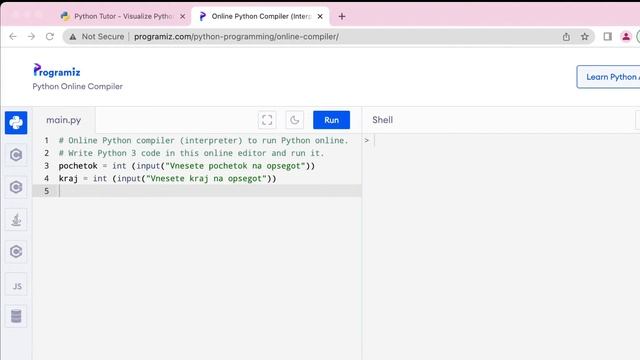Click line number 1 in gutter

pos(47,140)
